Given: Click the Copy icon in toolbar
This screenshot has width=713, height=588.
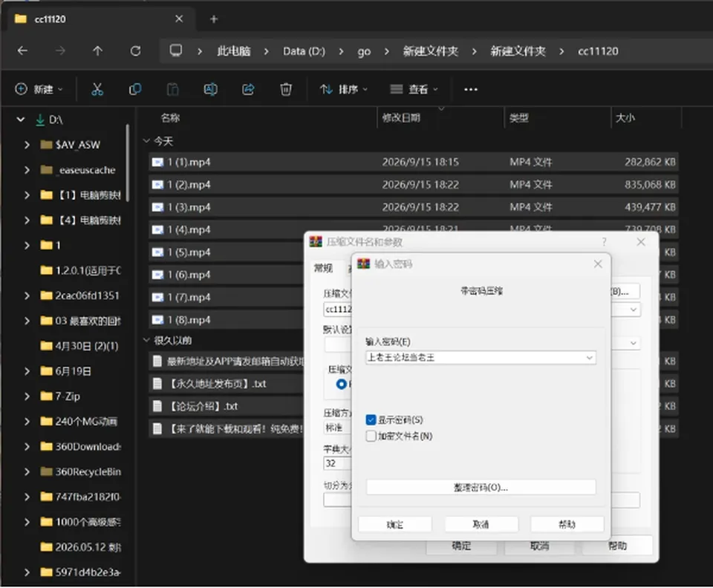Looking at the screenshot, I should point(135,89).
